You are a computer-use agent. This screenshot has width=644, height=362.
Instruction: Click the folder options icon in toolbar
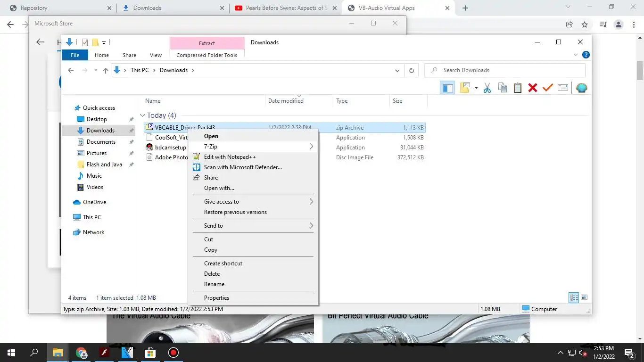[x=465, y=88]
